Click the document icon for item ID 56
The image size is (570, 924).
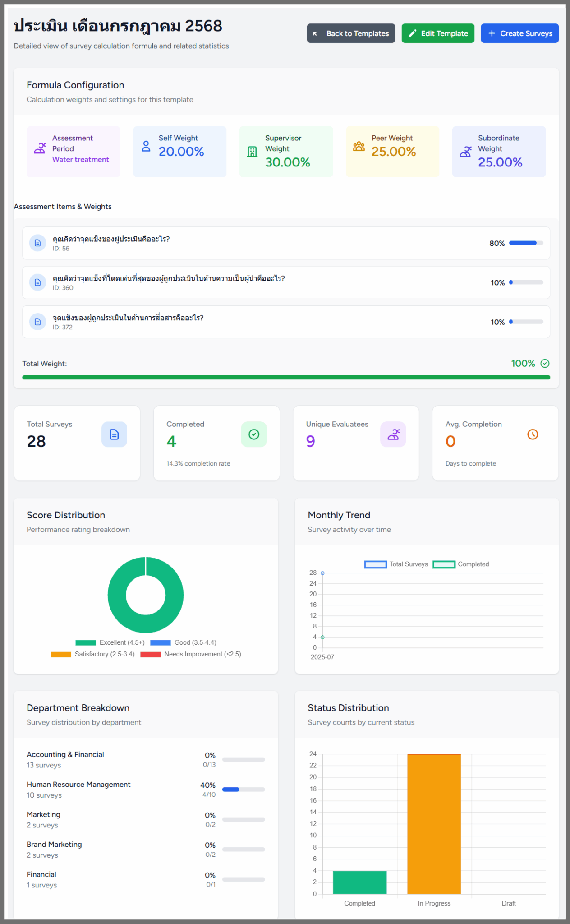(38, 243)
